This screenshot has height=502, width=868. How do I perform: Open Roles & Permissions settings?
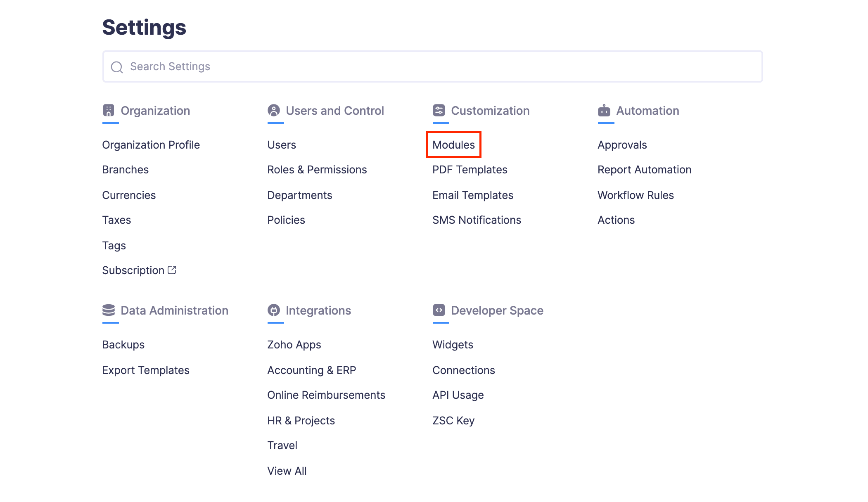[317, 169]
